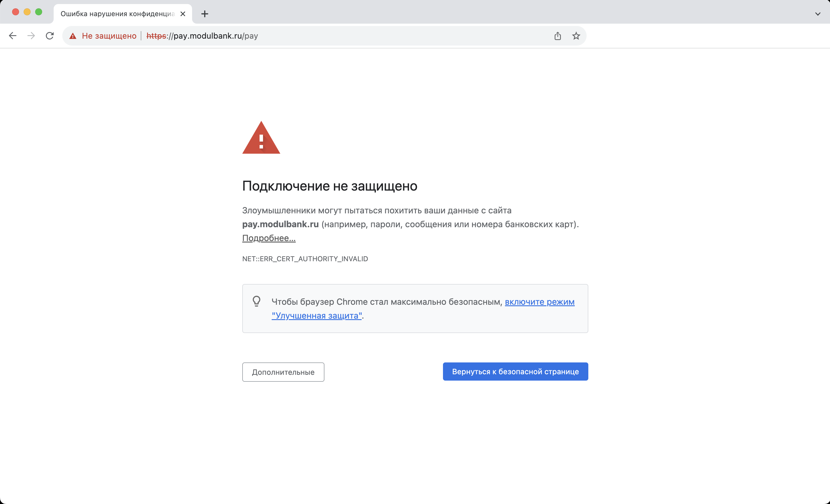Click the green macOS fullscreen button
Screen dimensions: 830x504
(x=39, y=12)
